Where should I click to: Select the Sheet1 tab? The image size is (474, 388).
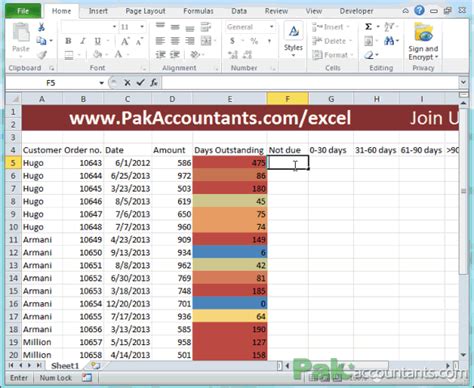click(x=65, y=366)
